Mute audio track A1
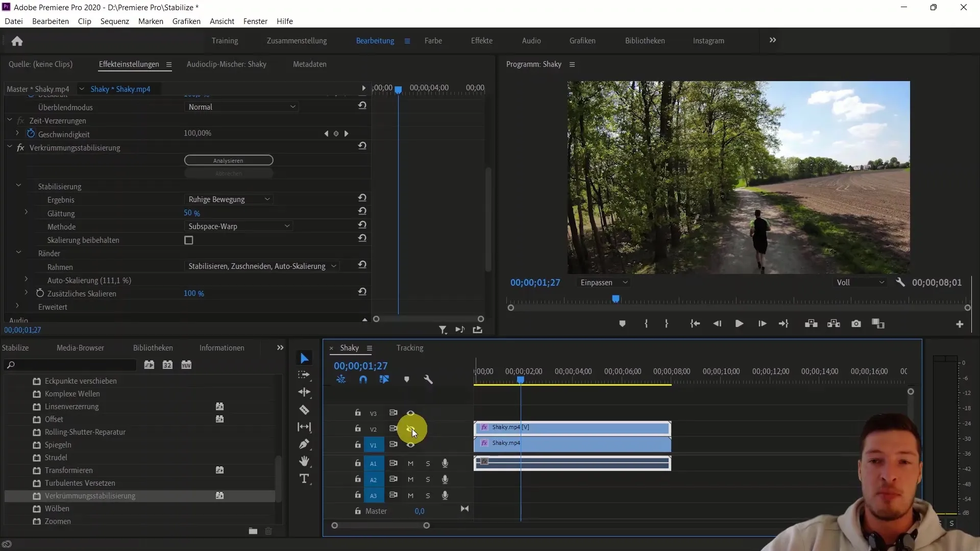Image resolution: width=980 pixels, height=551 pixels. coord(410,464)
